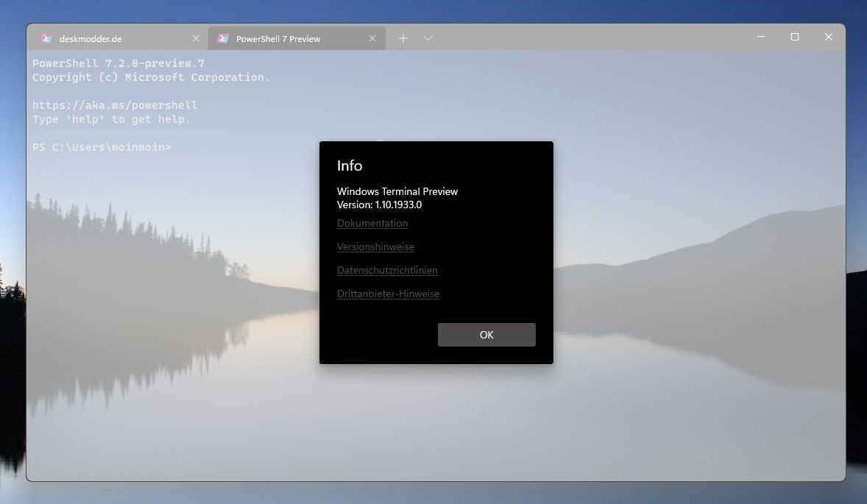Open the Drittanbieter-Hinweise link

click(x=388, y=294)
